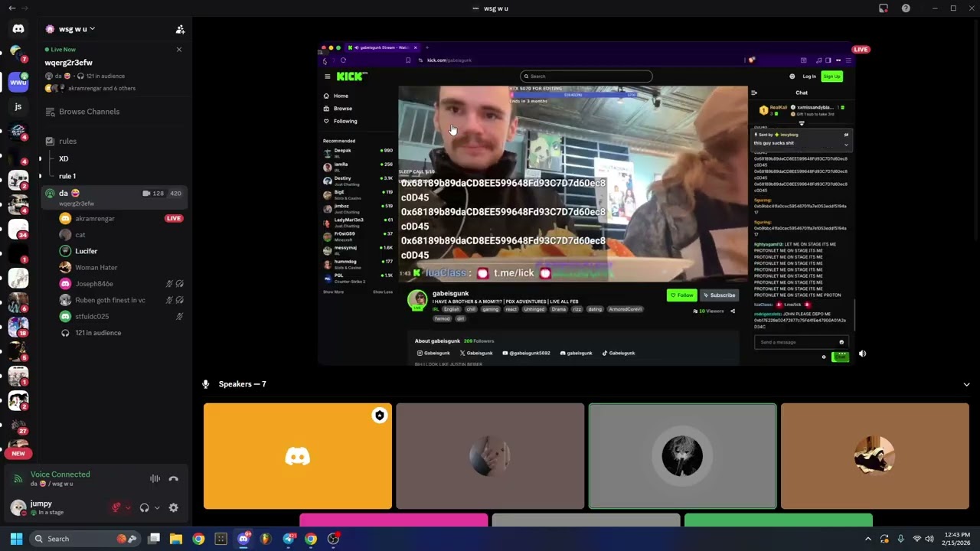The image size is (980, 551).
Task: Click Subscribe button under stream video
Action: coord(719,295)
